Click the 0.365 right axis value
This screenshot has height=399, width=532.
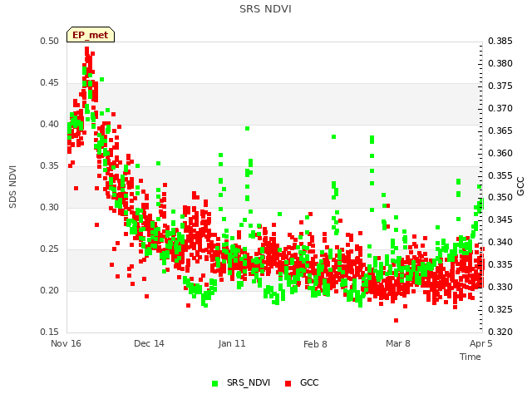pos(500,131)
